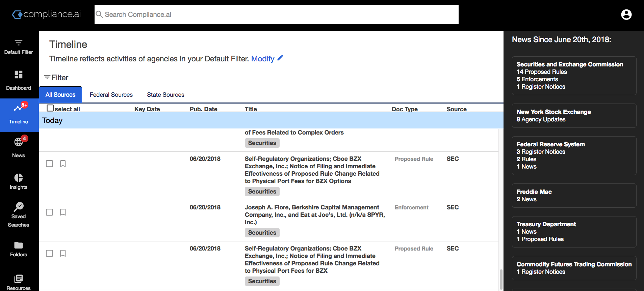Click the Modify link

click(263, 59)
